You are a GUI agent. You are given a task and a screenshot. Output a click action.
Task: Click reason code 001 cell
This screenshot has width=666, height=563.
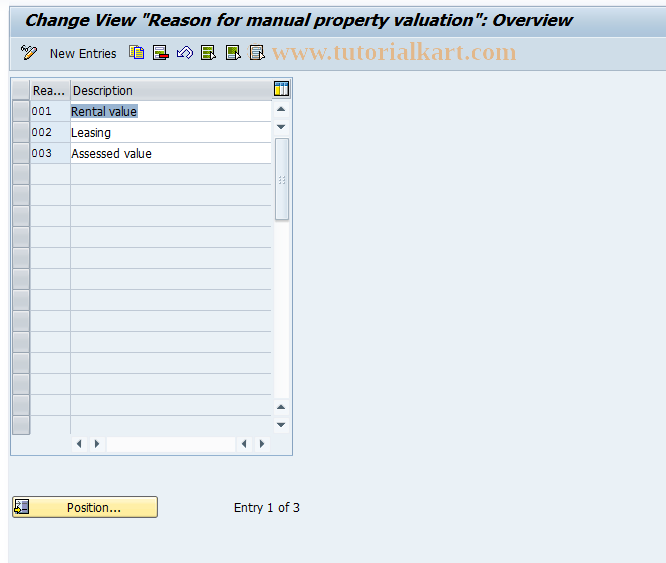pos(50,111)
